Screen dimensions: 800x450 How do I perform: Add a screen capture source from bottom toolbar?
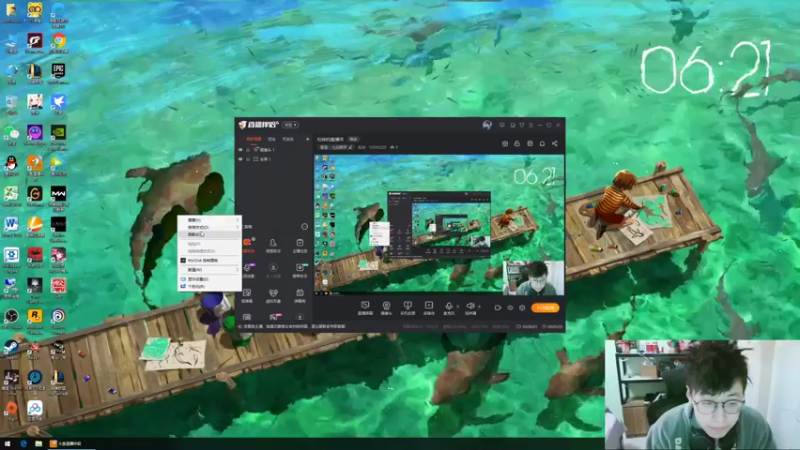coord(365,307)
